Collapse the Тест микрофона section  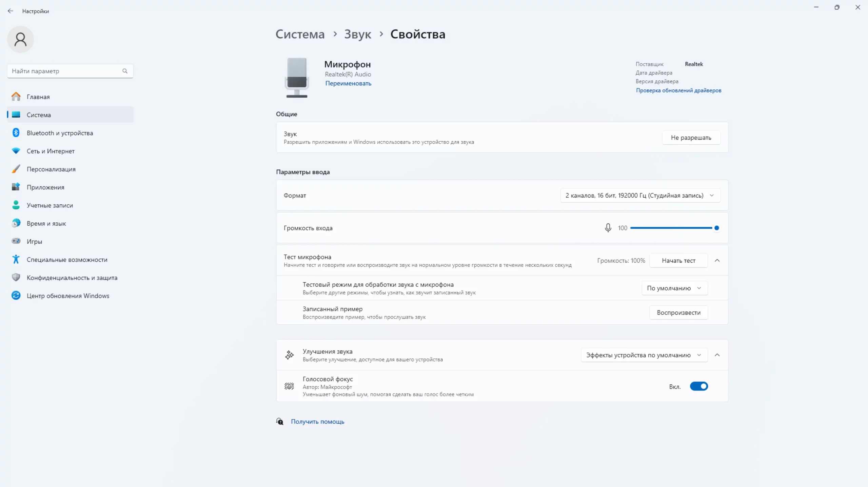point(717,260)
